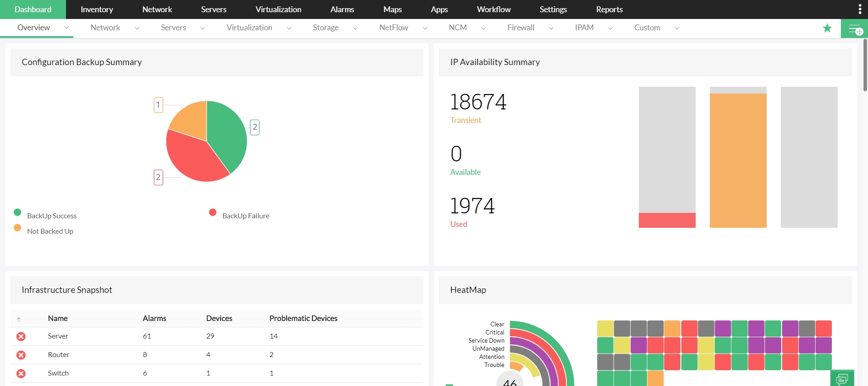Select the Workflow menu
868x386 pixels.
pyautogui.click(x=494, y=9)
